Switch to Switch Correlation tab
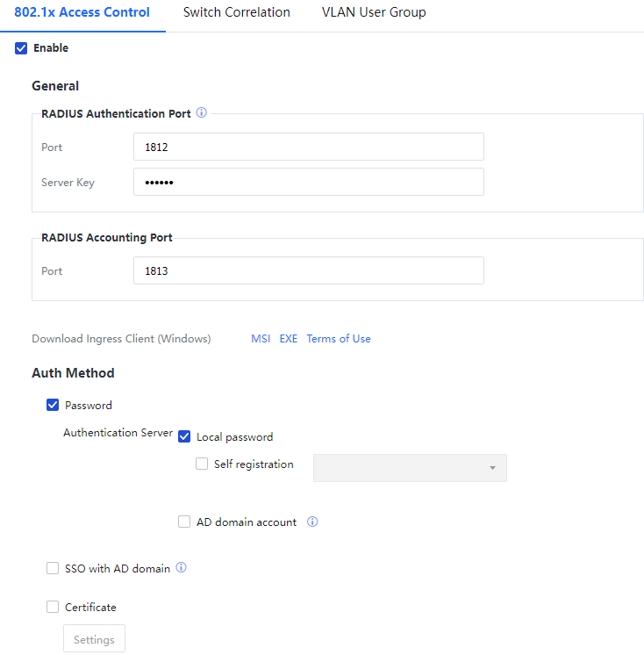 (236, 12)
